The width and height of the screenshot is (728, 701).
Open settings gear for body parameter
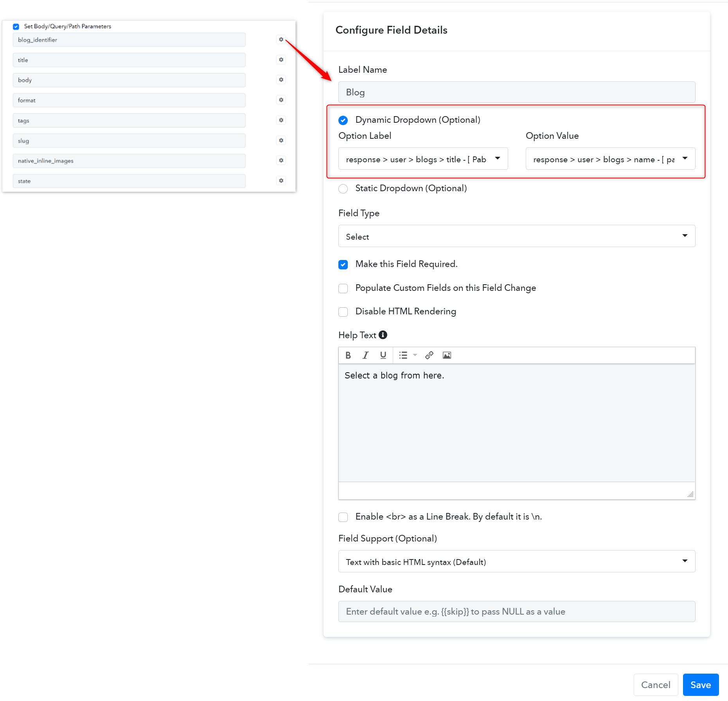coord(281,80)
